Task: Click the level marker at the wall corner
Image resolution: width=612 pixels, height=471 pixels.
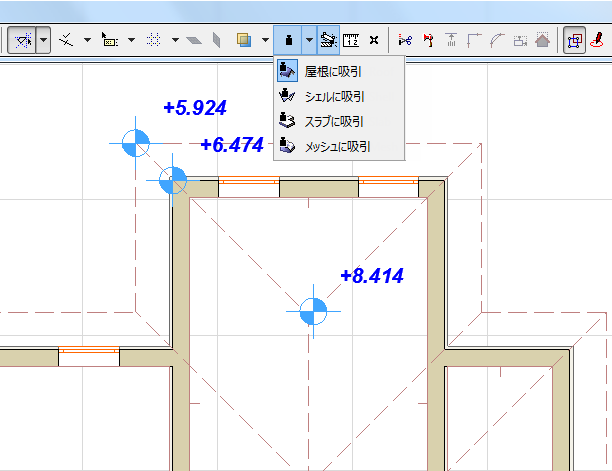Action: (173, 180)
